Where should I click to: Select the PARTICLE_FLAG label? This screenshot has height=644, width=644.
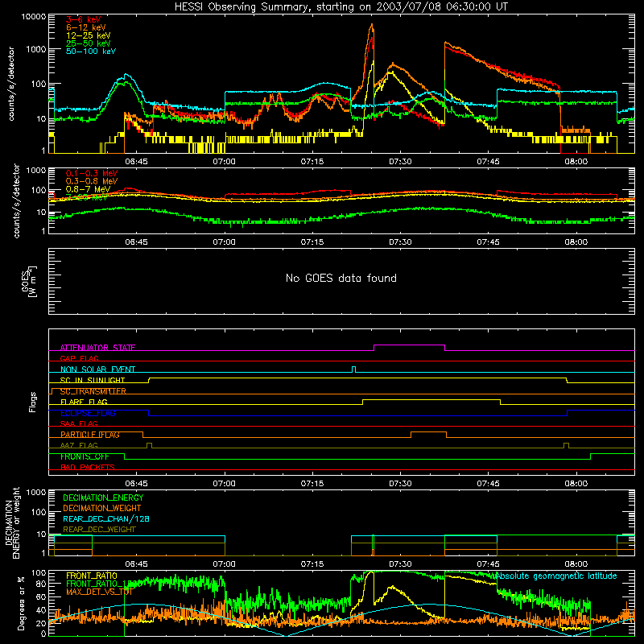90,435
